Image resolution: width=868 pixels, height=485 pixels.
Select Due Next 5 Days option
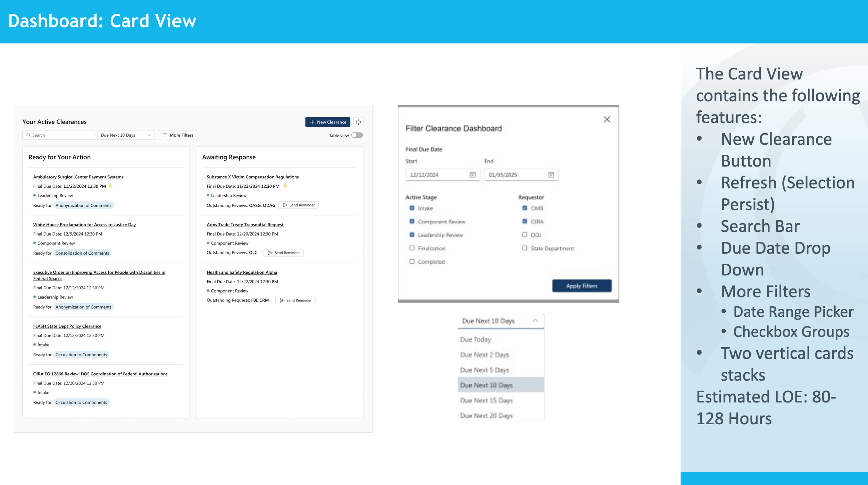[484, 370]
